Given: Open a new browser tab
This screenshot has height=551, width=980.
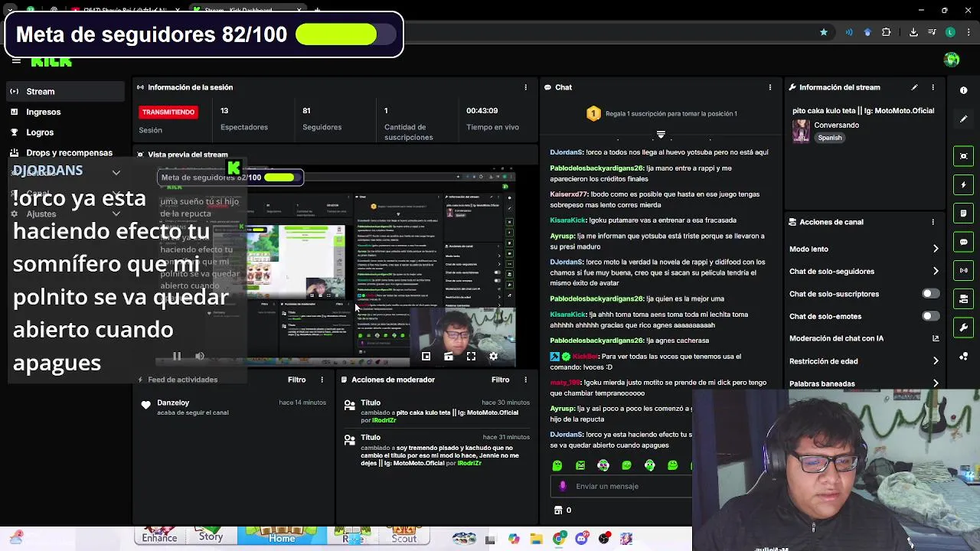Looking at the screenshot, I should [x=317, y=10].
